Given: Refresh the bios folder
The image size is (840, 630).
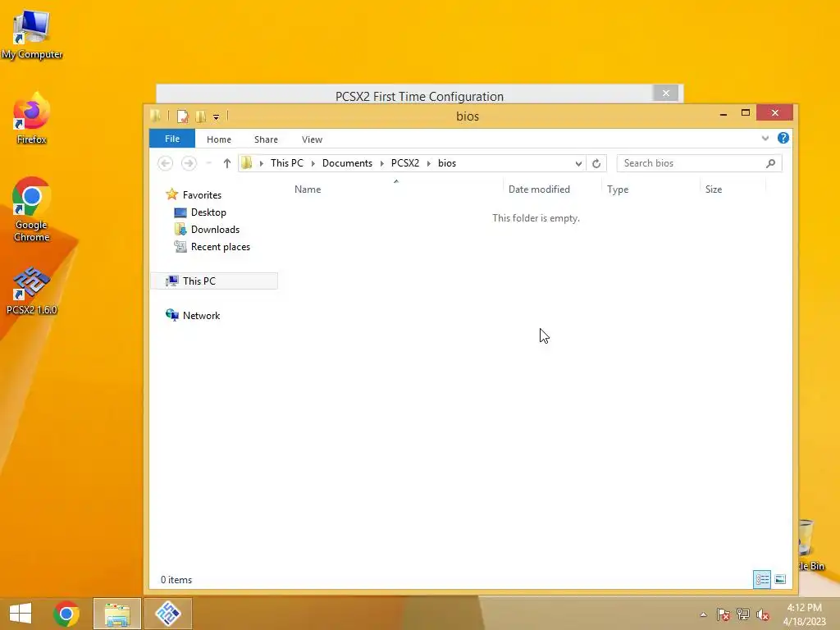Looking at the screenshot, I should pos(596,163).
